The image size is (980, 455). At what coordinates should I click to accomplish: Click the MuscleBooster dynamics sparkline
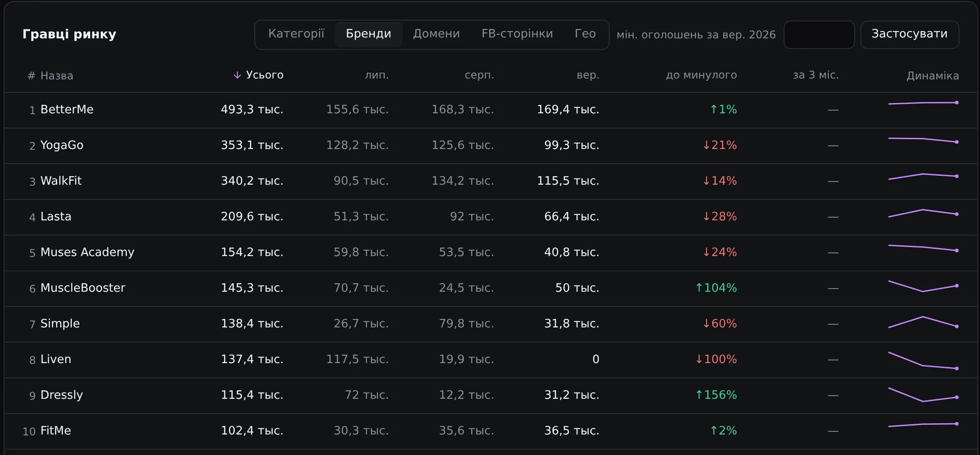click(923, 286)
